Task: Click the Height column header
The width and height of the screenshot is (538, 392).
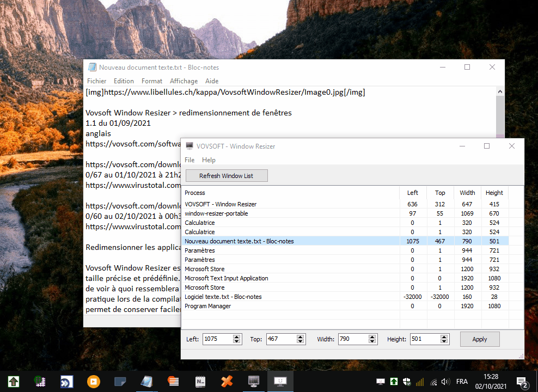Action: 494,193
